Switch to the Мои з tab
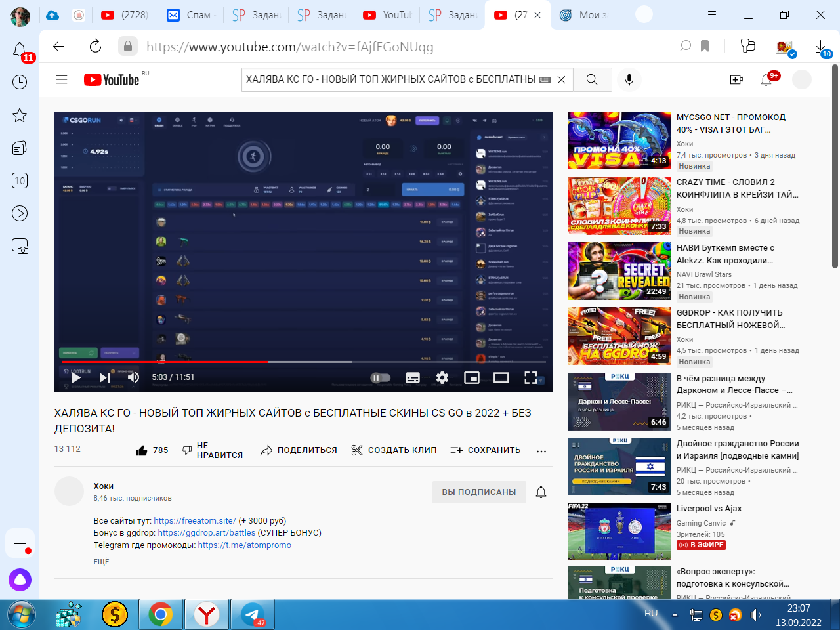The image size is (840, 630). click(x=584, y=15)
